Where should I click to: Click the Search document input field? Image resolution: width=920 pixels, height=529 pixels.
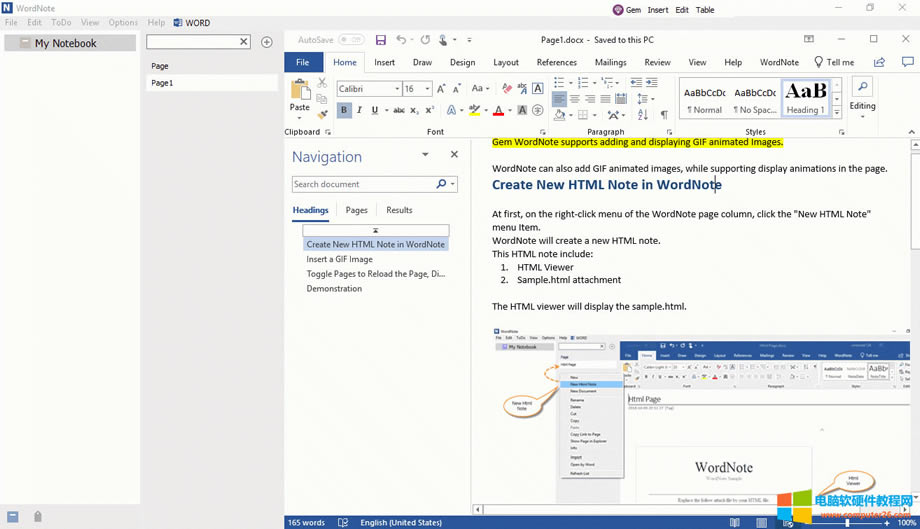tap(364, 184)
